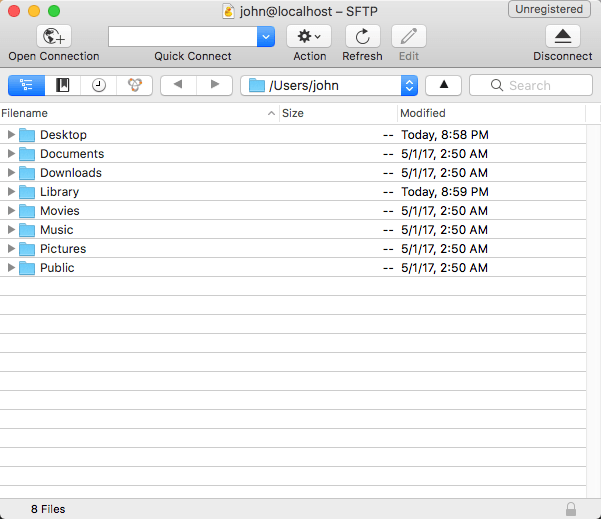Show the Bookmarks view
The image size is (601, 519).
[x=62, y=85]
